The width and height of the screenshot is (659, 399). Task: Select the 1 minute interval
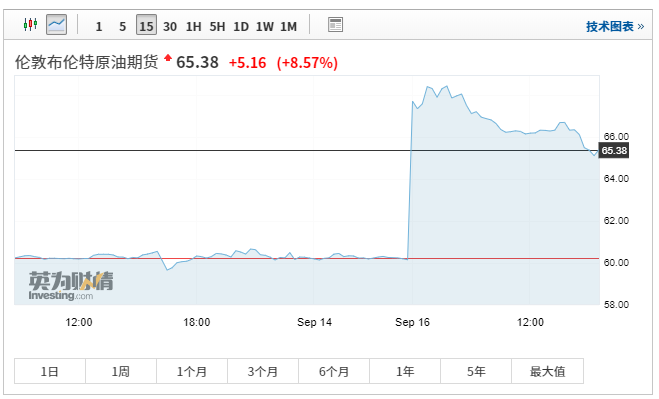click(99, 26)
